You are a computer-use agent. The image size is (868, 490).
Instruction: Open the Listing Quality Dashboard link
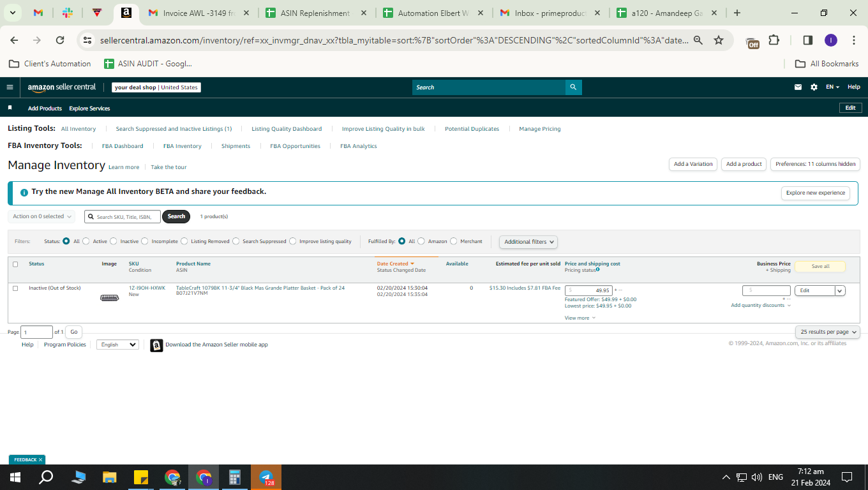click(x=287, y=129)
